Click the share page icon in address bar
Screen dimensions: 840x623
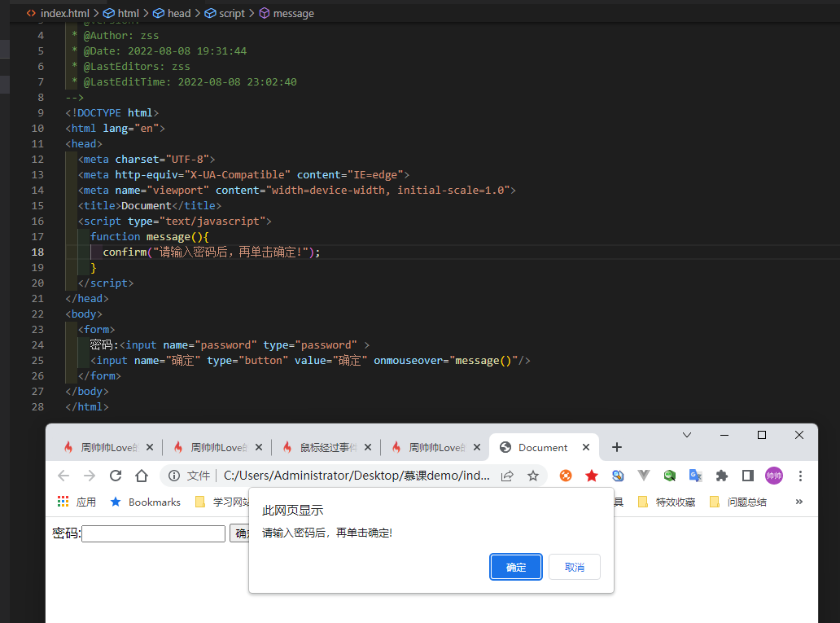click(507, 476)
